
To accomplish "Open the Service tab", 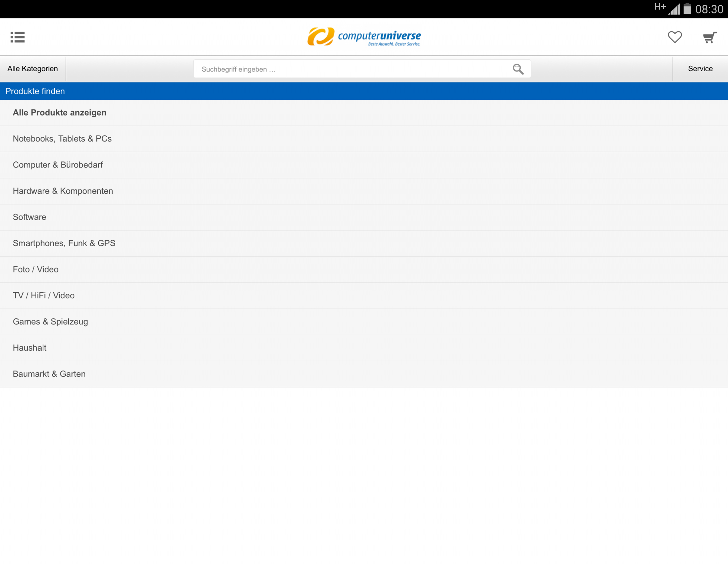I will tap(700, 69).
